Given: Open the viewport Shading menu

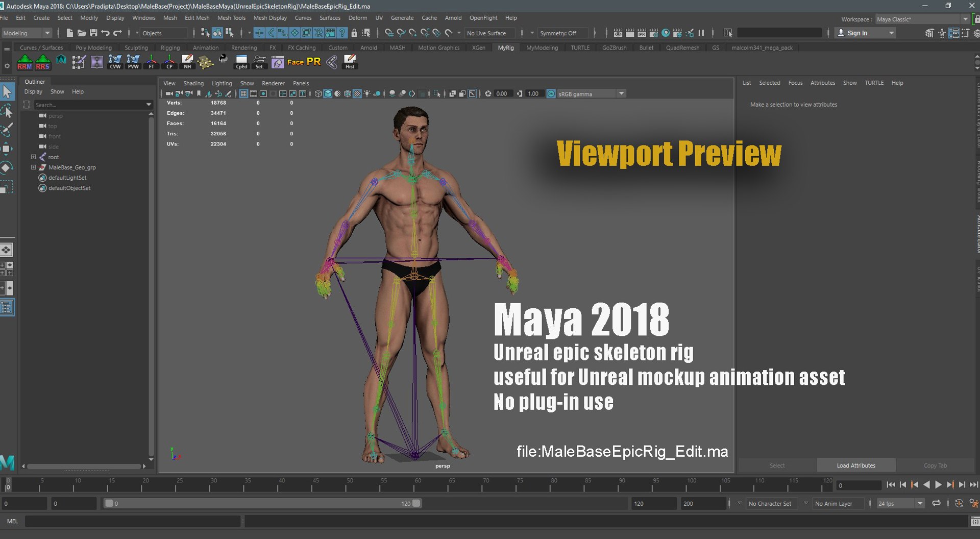Looking at the screenshot, I should pyautogui.click(x=193, y=83).
